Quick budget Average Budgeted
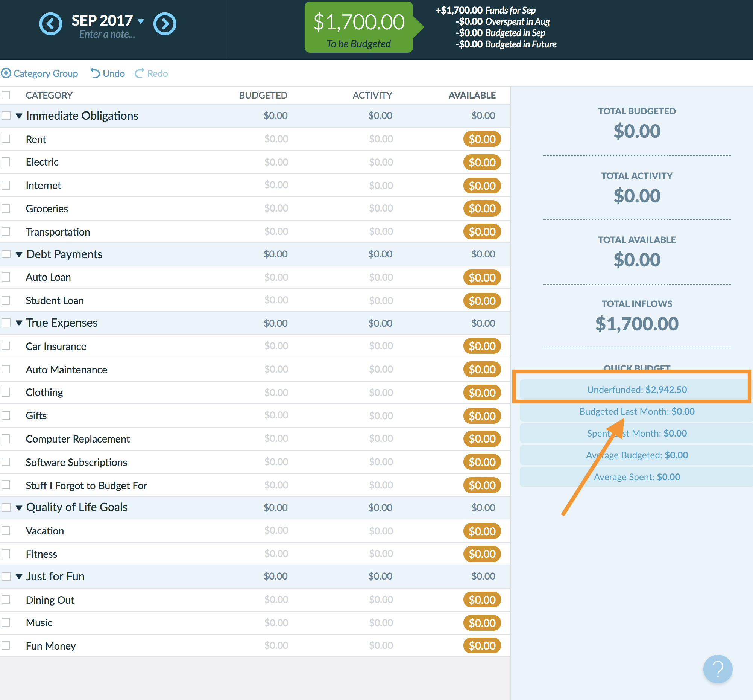The width and height of the screenshot is (753, 700). point(636,455)
